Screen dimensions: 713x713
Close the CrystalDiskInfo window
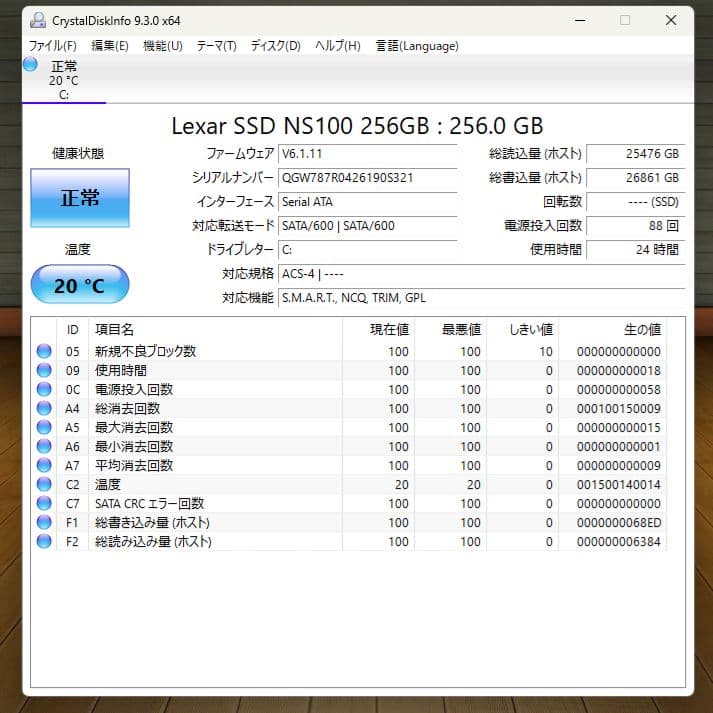point(671,20)
